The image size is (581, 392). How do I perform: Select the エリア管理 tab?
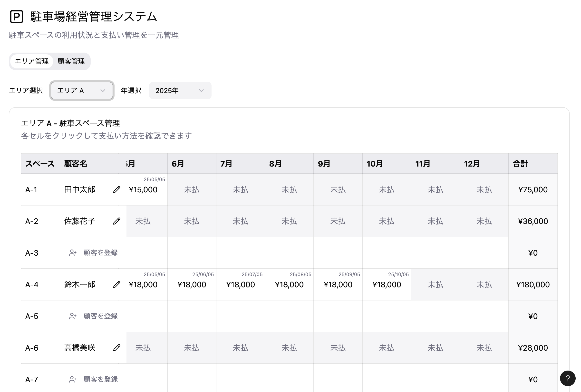point(32,61)
